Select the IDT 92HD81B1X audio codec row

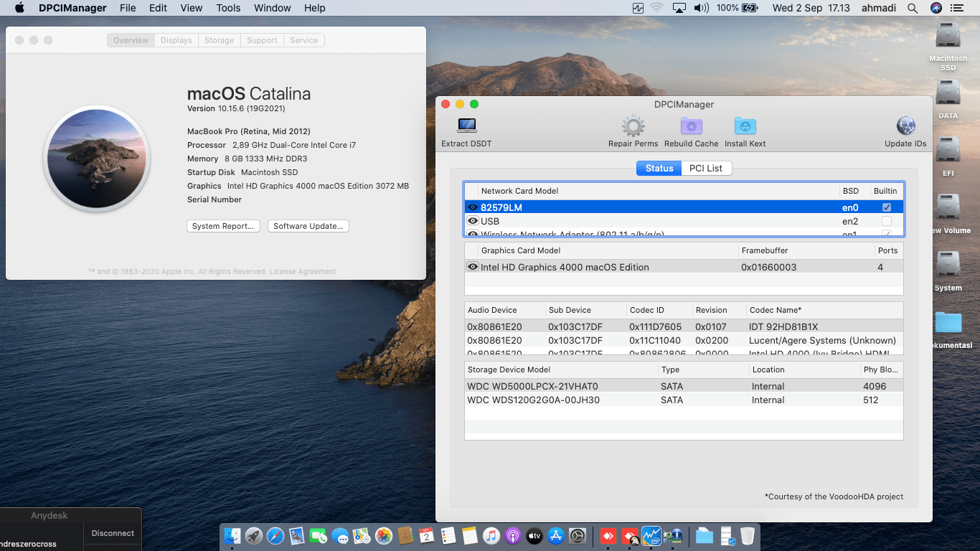684,326
